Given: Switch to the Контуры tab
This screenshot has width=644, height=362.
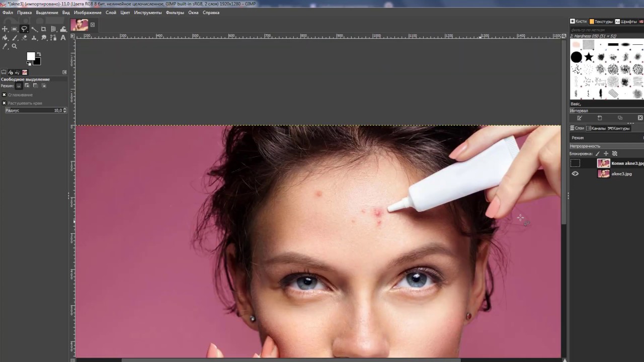Looking at the screenshot, I should (619, 128).
